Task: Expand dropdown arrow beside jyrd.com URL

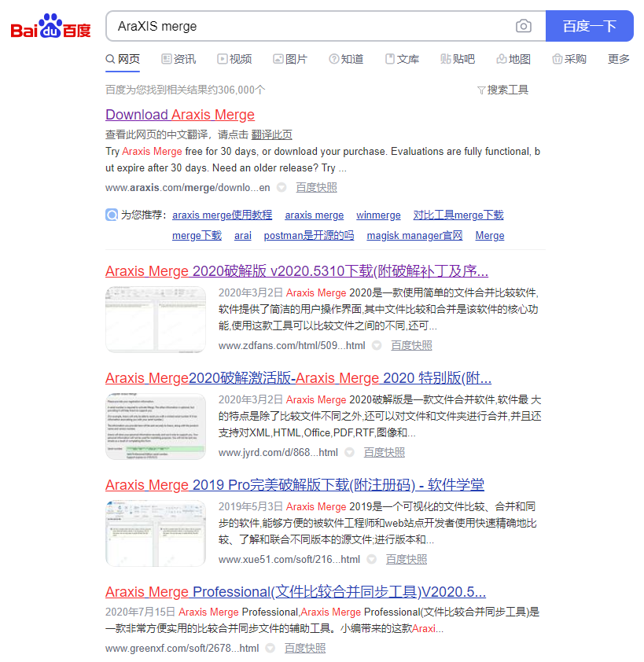Action: pos(349,453)
